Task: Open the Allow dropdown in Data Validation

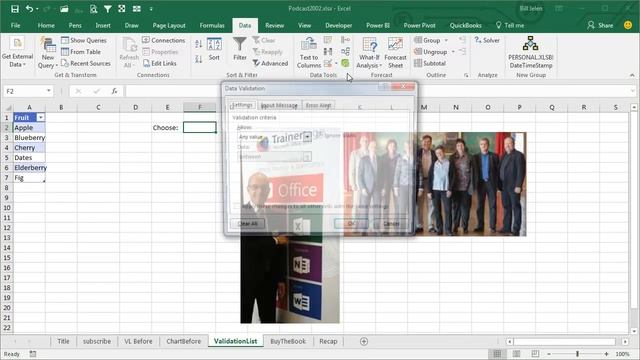Action: tap(307, 137)
